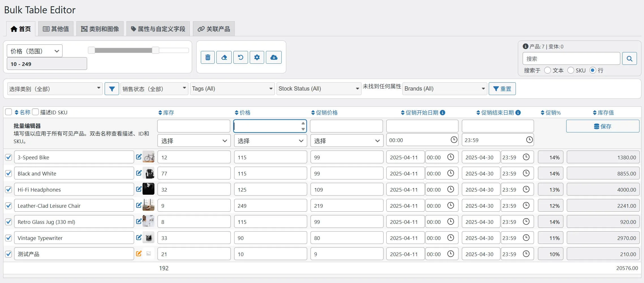Open the 价格（范围） filter dropdown
The height and width of the screenshot is (283, 644).
tap(35, 51)
